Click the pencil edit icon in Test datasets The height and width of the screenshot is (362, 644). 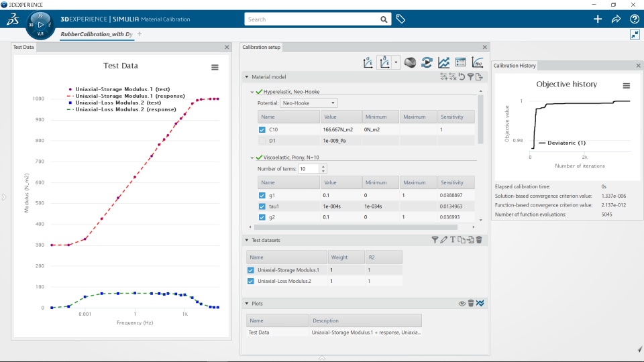[443, 240]
